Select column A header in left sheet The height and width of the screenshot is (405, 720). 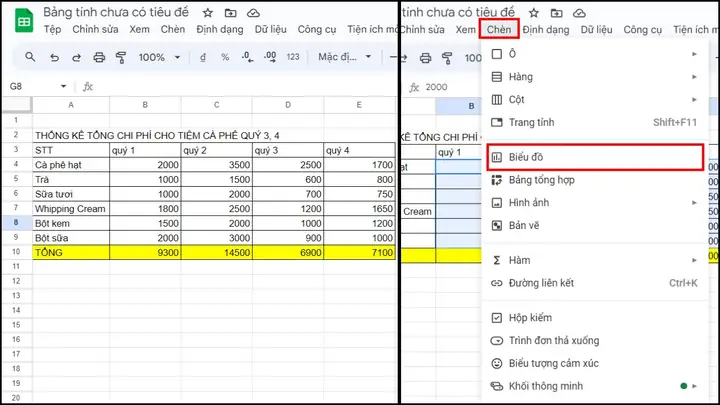click(71, 105)
